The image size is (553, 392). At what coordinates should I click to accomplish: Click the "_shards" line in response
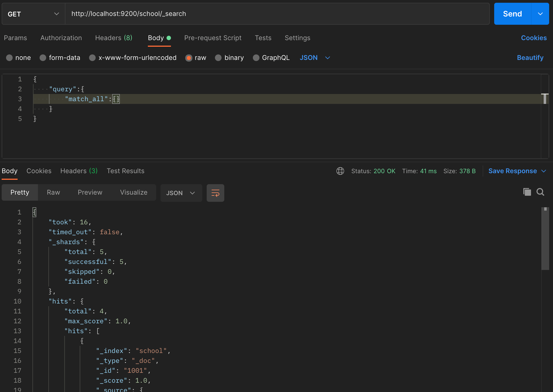(72, 242)
